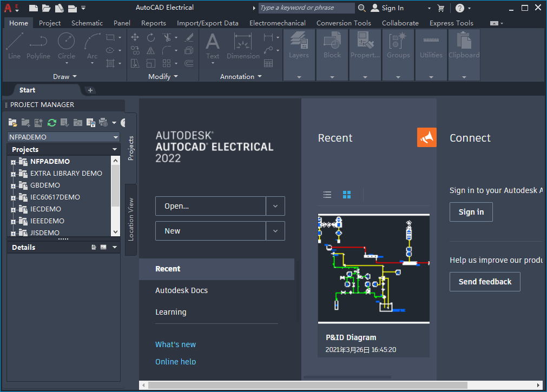Select the Polyline tool
The height and width of the screenshot is (392, 547).
point(38,46)
